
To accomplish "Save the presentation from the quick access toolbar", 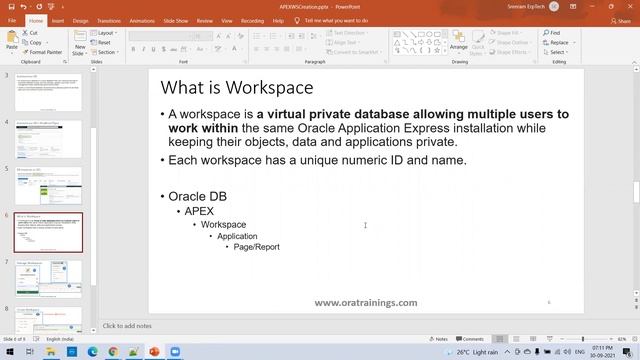I will pos(11,7).
